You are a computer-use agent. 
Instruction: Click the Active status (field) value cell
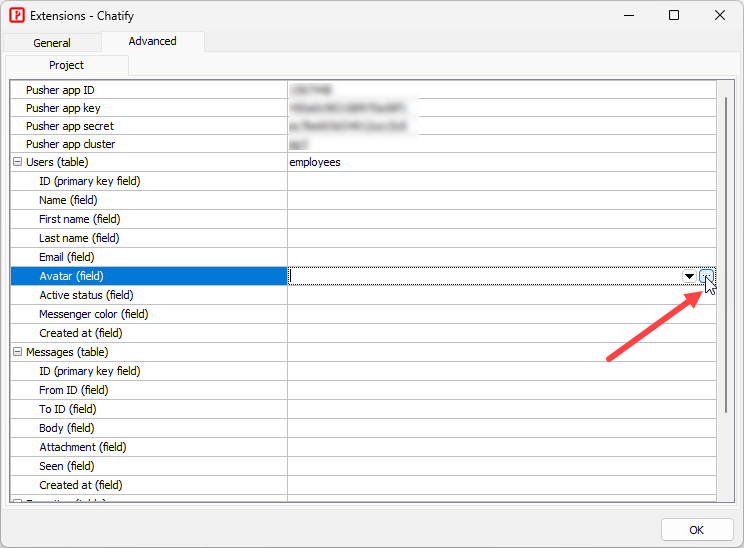coord(502,295)
